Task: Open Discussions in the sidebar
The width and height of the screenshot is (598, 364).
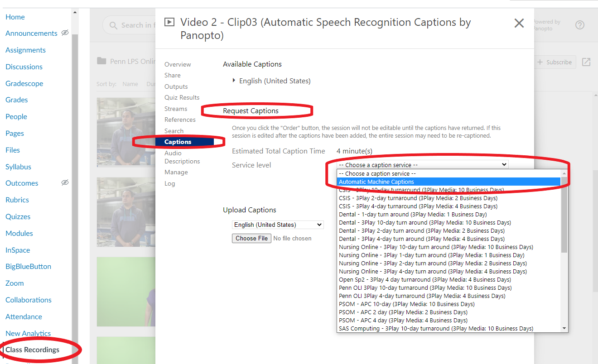Action: (24, 67)
